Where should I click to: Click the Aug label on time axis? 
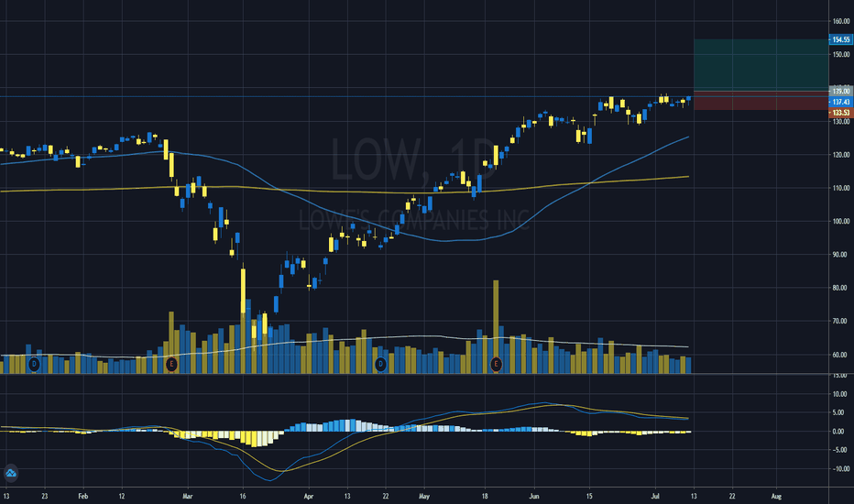pyautogui.click(x=776, y=497)
